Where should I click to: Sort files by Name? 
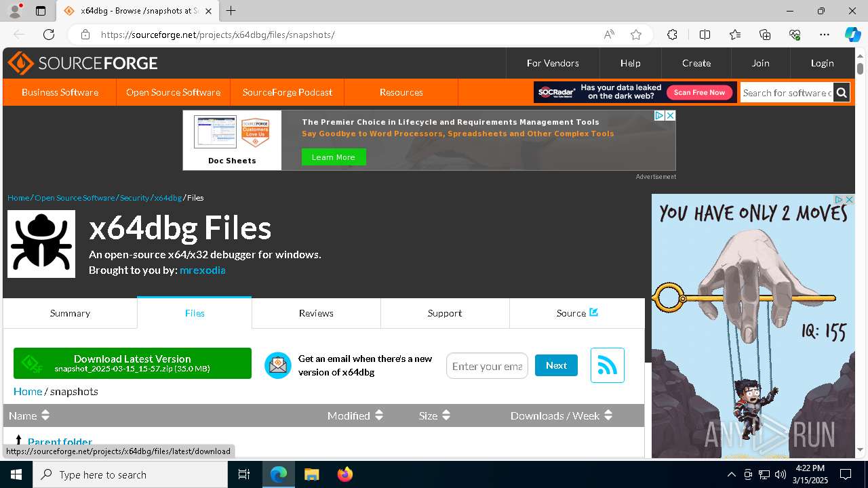(x=29, y=415)
